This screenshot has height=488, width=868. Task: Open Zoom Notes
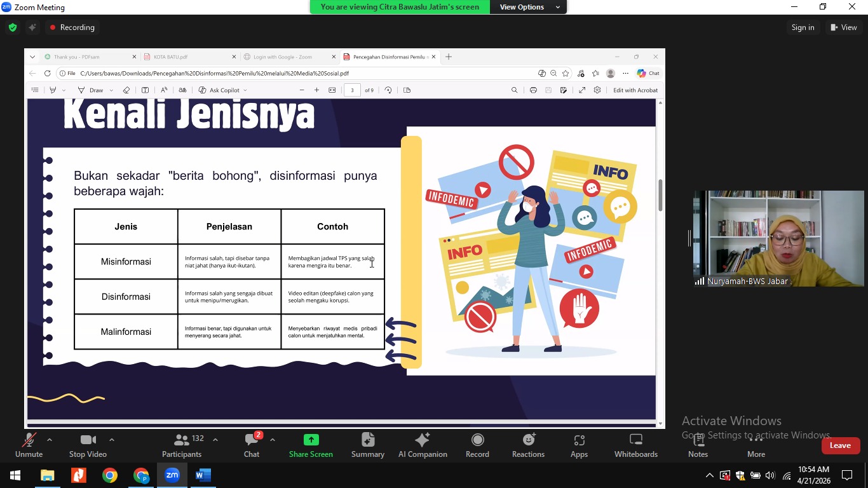pos(698,445)
